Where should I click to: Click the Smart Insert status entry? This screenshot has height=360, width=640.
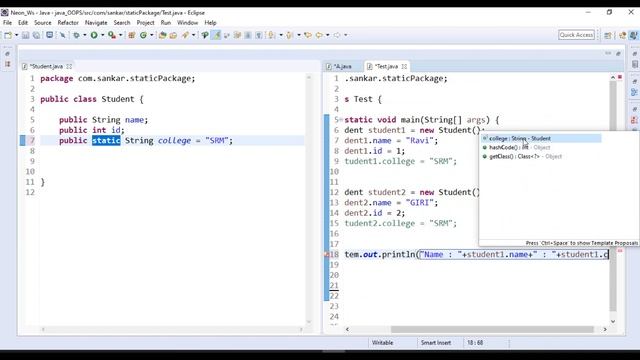(436, 343)
